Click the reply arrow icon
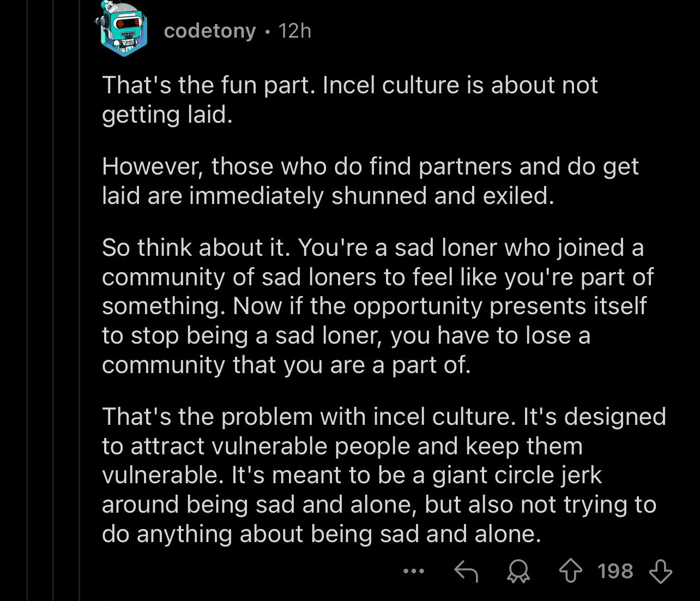700x601 pixels. [466, 572]
